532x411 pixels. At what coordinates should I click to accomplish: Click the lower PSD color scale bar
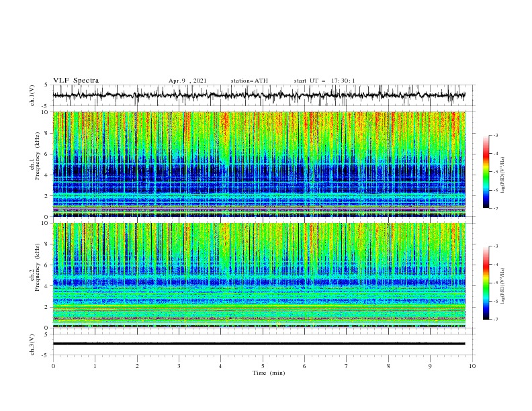pyautogui.click(x=486, y=283)
